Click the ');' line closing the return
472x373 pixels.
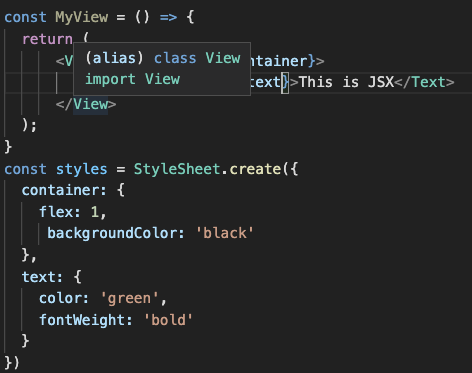click(29, 126)
